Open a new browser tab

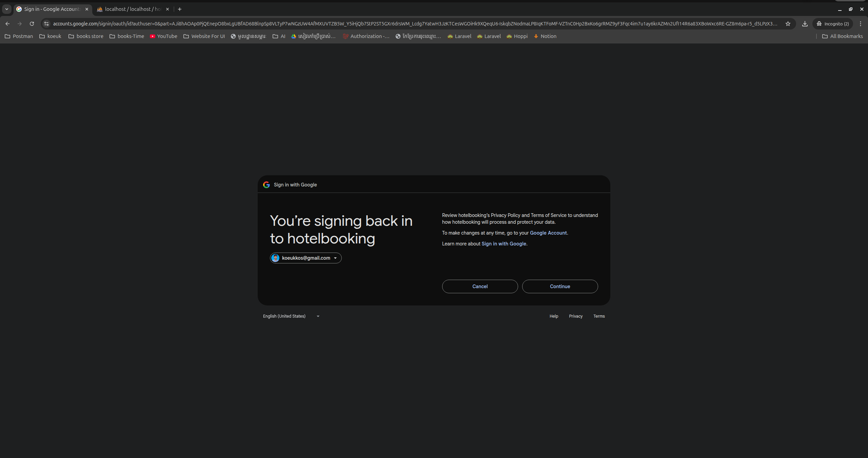click(x=180, y=9)
